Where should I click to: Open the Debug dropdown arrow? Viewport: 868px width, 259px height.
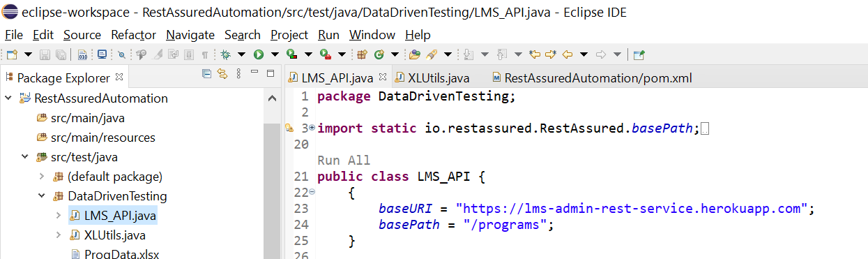point(241,54)
